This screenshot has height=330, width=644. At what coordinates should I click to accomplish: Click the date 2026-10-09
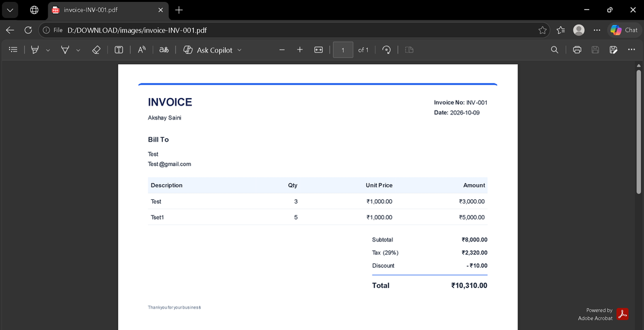[465, 113]
